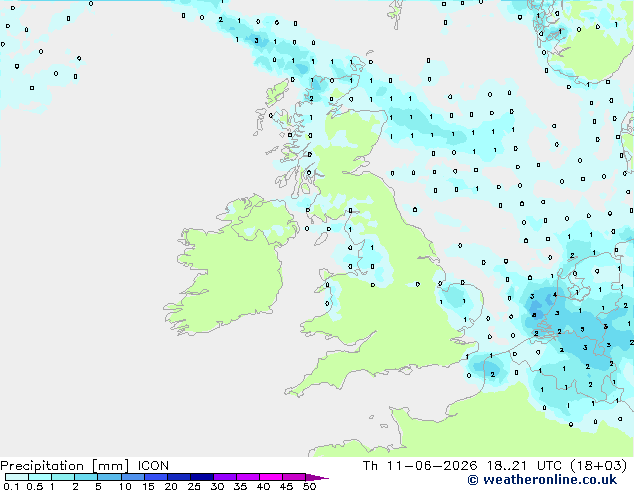Viewport: 634px width, 490px height.
Task: Click the legend value 35
Action: pos(240,486)
